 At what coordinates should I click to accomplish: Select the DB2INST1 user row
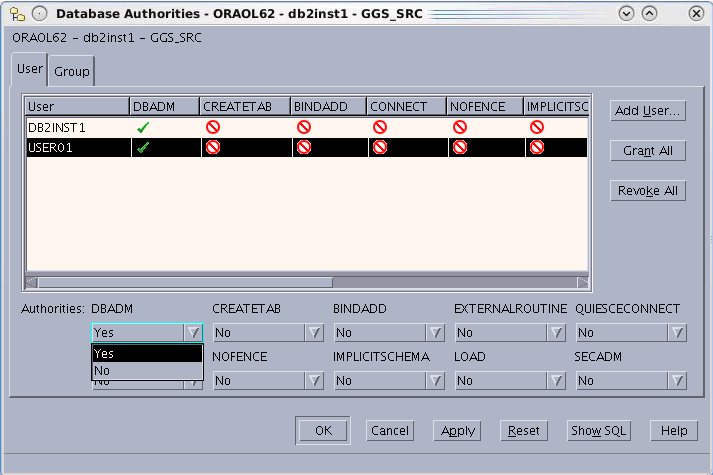pyautogui.click(x=307, y=128)
